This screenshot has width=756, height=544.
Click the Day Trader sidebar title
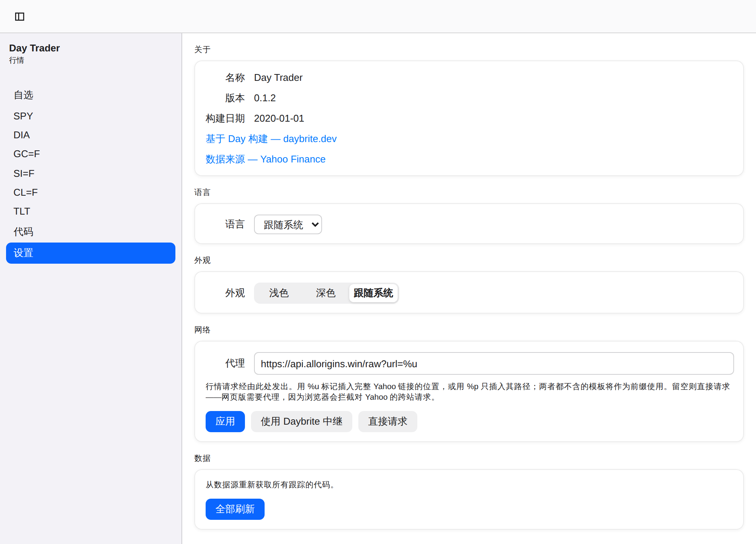click(x=34, y=48)
